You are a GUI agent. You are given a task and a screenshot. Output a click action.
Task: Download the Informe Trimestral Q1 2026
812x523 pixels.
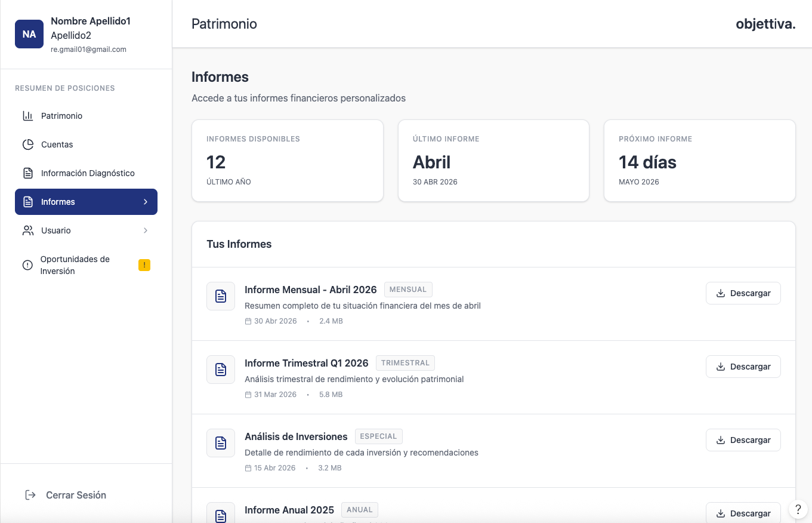point(743,367)
